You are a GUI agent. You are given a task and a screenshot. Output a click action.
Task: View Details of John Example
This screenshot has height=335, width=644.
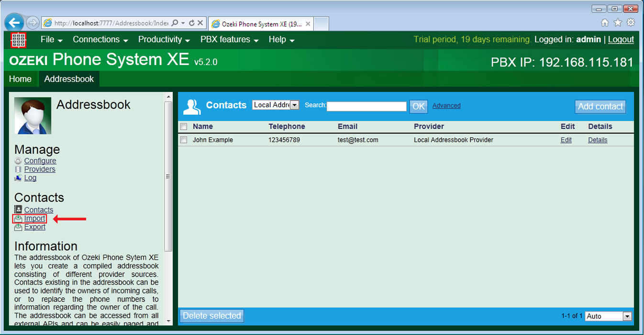598,140
